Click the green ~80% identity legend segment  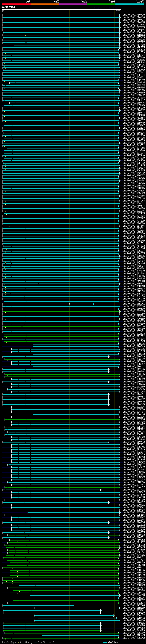(x=101, y=4)
